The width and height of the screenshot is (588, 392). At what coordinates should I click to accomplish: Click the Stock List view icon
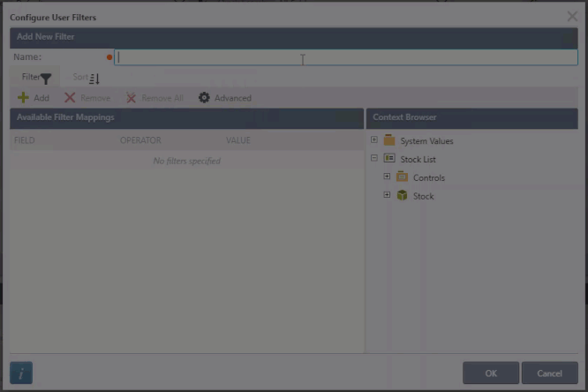click(389, 158)
